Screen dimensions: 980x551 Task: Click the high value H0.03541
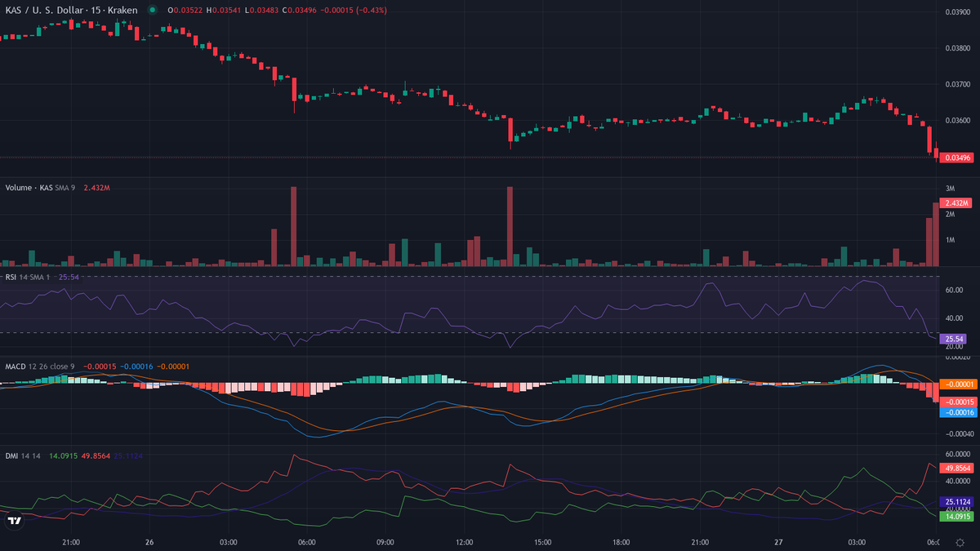point(223,10)
